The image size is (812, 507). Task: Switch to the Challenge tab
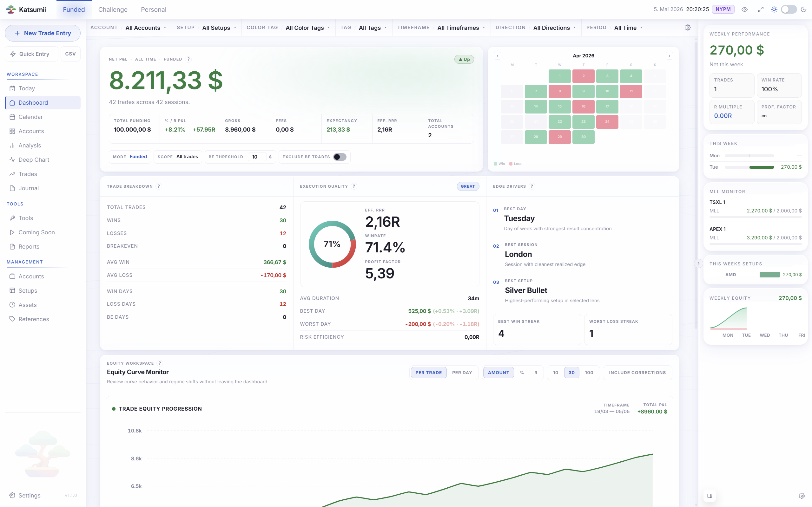(x=113, y=10)
